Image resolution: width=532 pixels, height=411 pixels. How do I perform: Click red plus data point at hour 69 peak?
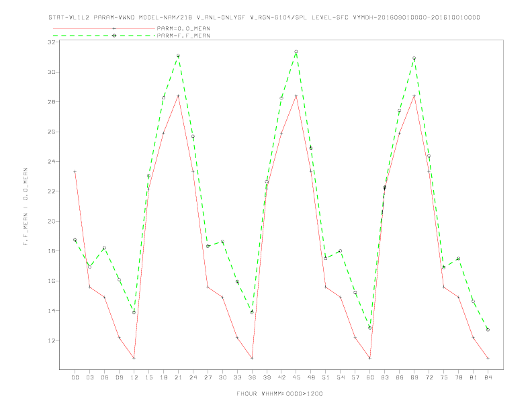pos(414,95)
